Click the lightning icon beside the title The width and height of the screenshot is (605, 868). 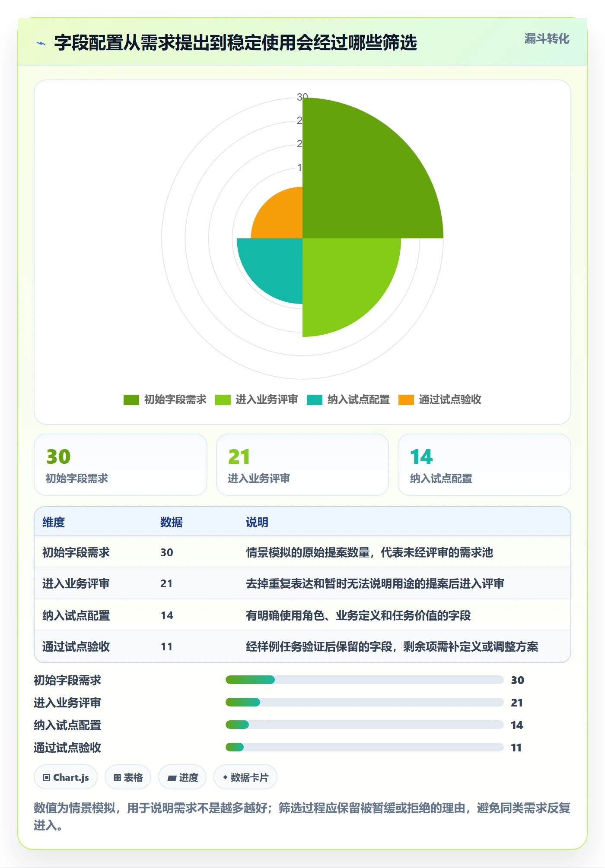(41, 43)
